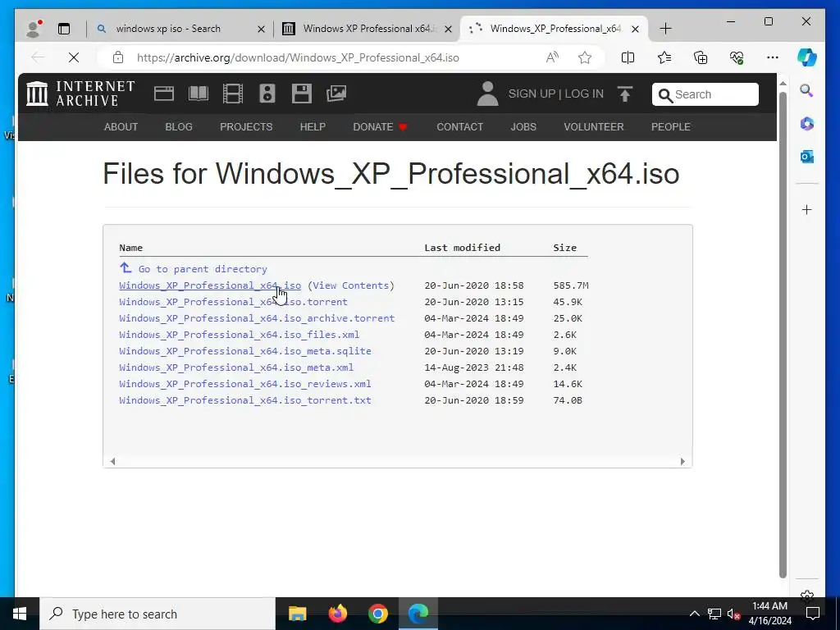Open Read aloud icon in address bar
The height and width of the screenshot is (630, 840).
coord(552,57)
